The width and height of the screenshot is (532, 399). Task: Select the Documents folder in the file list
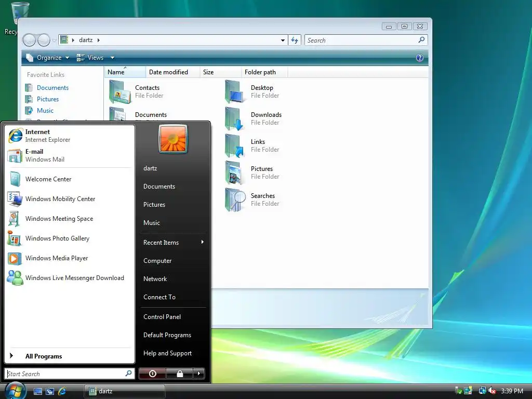coord(151,115)
